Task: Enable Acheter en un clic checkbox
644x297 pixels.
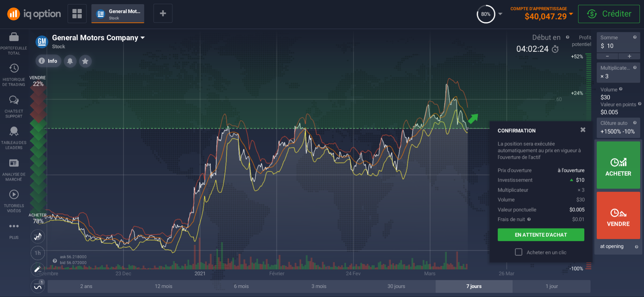Action: coord(519,252)
